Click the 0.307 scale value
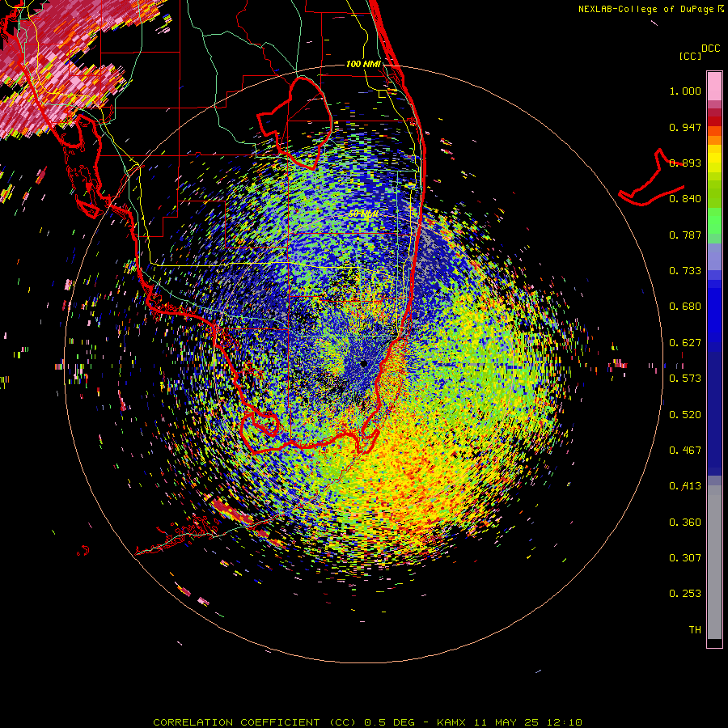 click(685, 558)
